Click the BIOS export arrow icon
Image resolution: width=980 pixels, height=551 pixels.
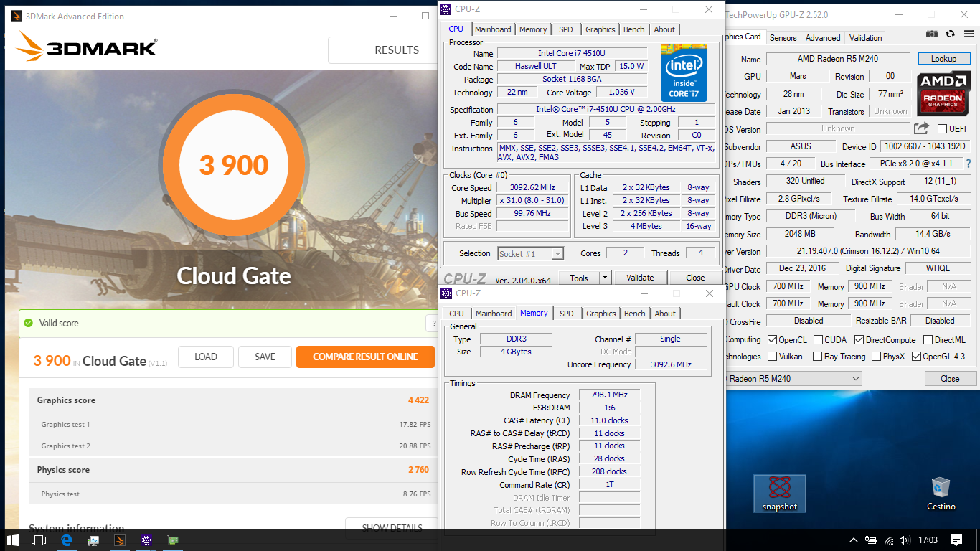(921, 128)
